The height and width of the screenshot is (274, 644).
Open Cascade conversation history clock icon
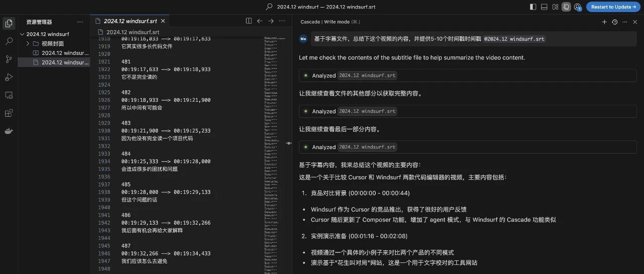pos(614,22)
